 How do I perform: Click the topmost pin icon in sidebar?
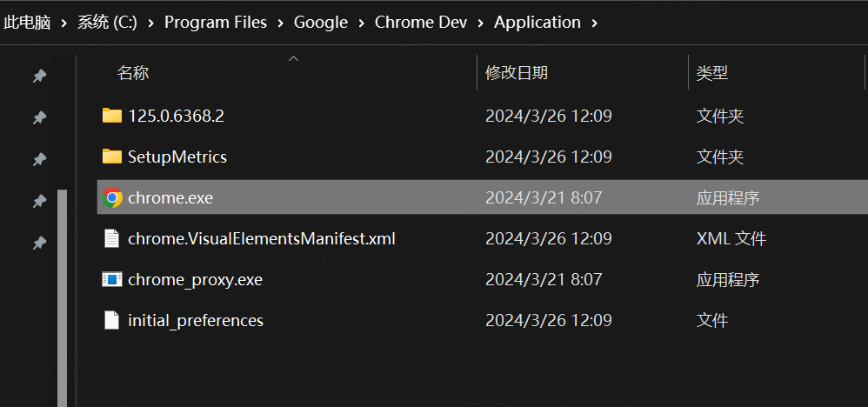coord(39,77)
